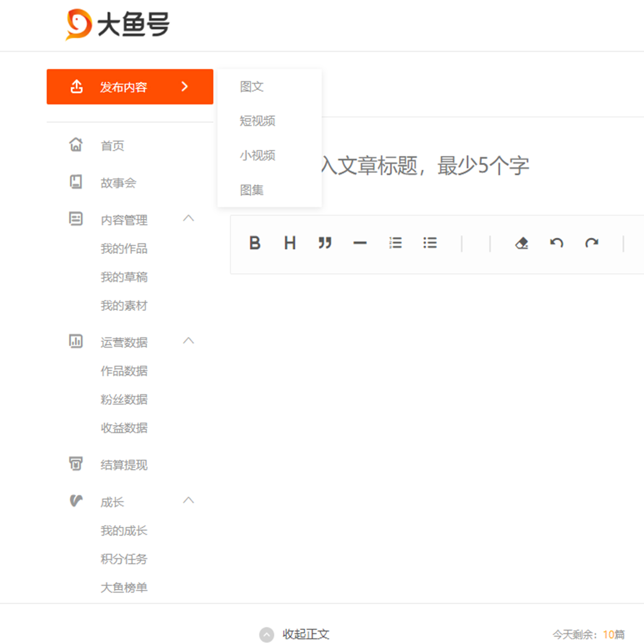The height and width of the screenshot is (644, 644).
Task: Redo the last undone edit
Action: [x=592, y=243]
